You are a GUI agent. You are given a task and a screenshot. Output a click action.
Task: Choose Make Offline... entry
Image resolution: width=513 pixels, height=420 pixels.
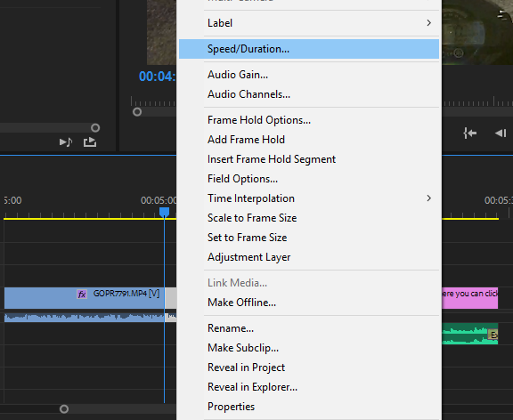tap(309, 303)
